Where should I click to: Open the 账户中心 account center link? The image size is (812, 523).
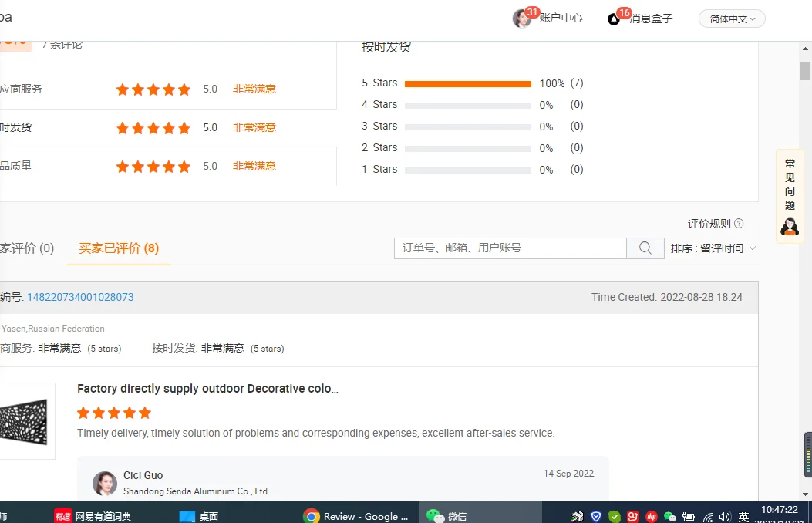pyautogui.click(x=561, y=18)
